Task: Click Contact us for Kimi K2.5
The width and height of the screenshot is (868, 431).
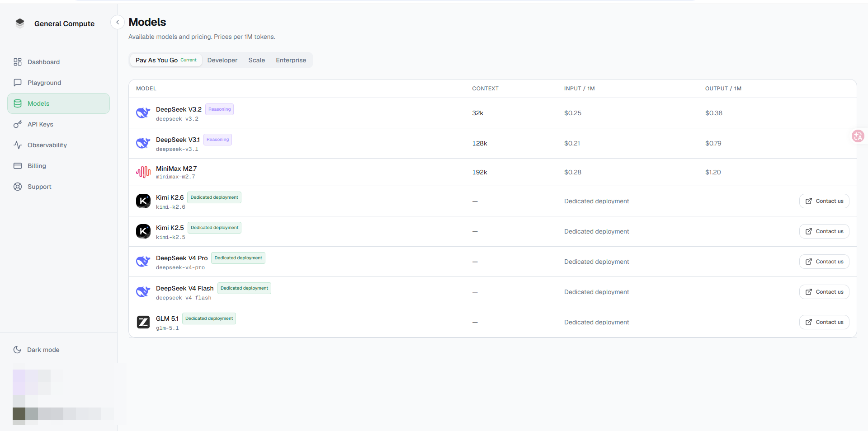Action: coord(824,231)
